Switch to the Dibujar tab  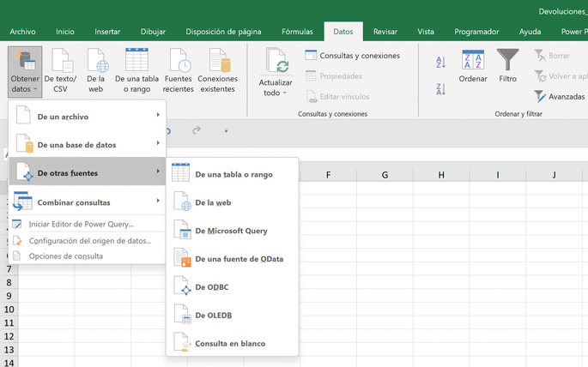(x=153, y=32)
